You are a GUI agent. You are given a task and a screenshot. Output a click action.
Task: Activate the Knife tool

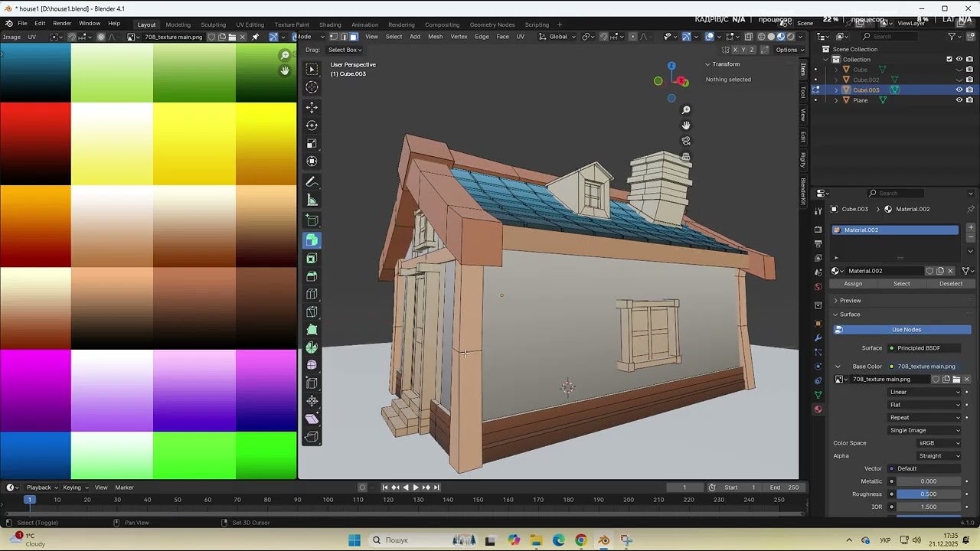click(312, 312)
